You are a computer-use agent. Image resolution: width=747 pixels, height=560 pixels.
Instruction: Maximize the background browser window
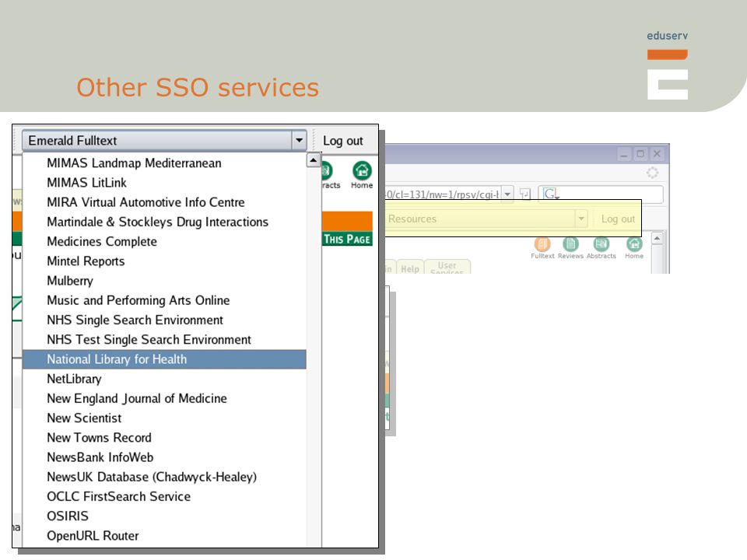(640, 154)
